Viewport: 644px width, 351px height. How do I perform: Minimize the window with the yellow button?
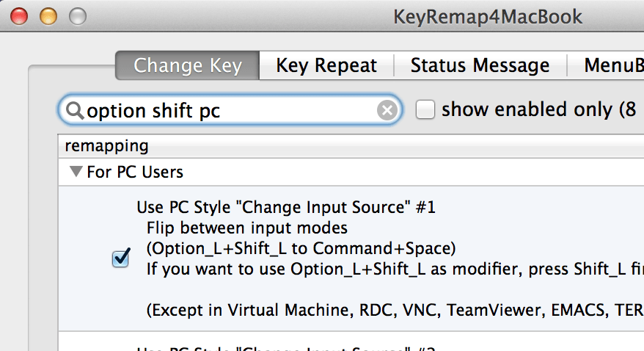point(48,15)
